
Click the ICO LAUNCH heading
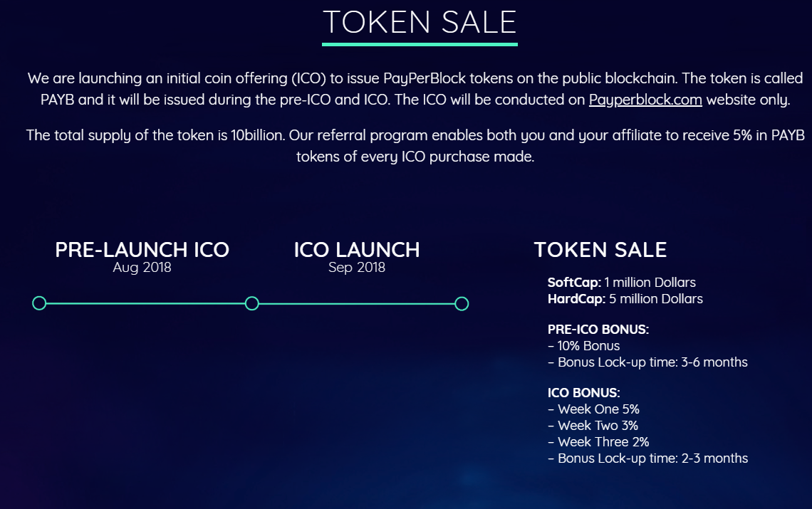[x=357, y=250]
